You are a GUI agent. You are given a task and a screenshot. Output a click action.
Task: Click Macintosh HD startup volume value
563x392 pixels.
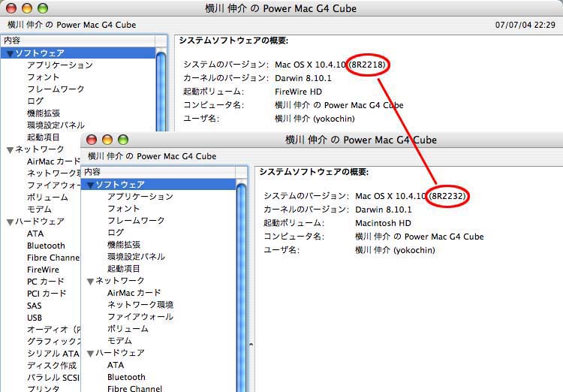[x=383, y=223]
